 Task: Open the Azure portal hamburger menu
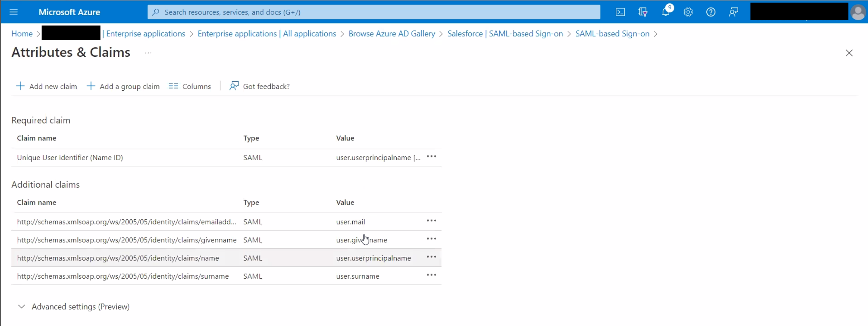[x=13, y=12]
